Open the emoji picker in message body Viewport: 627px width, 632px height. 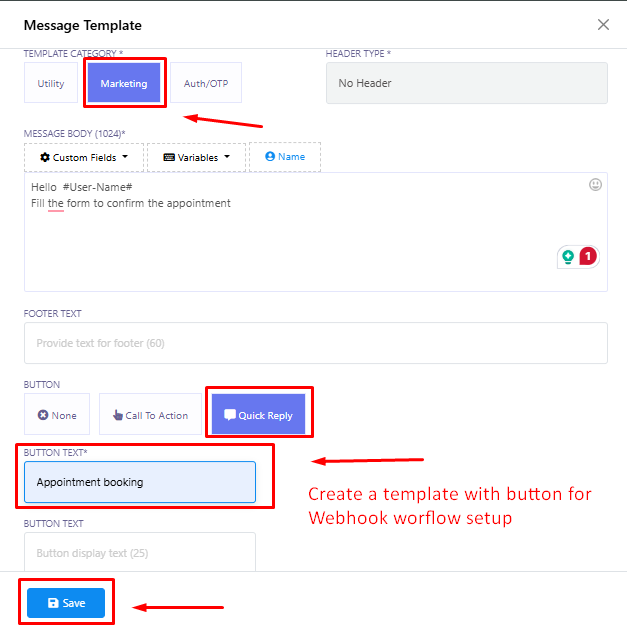click(x=595, y=185)
